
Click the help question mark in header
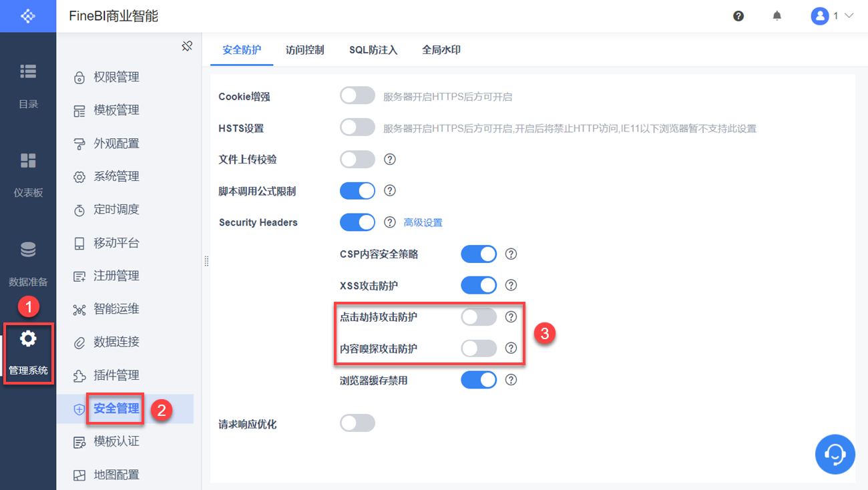[738, 16]
